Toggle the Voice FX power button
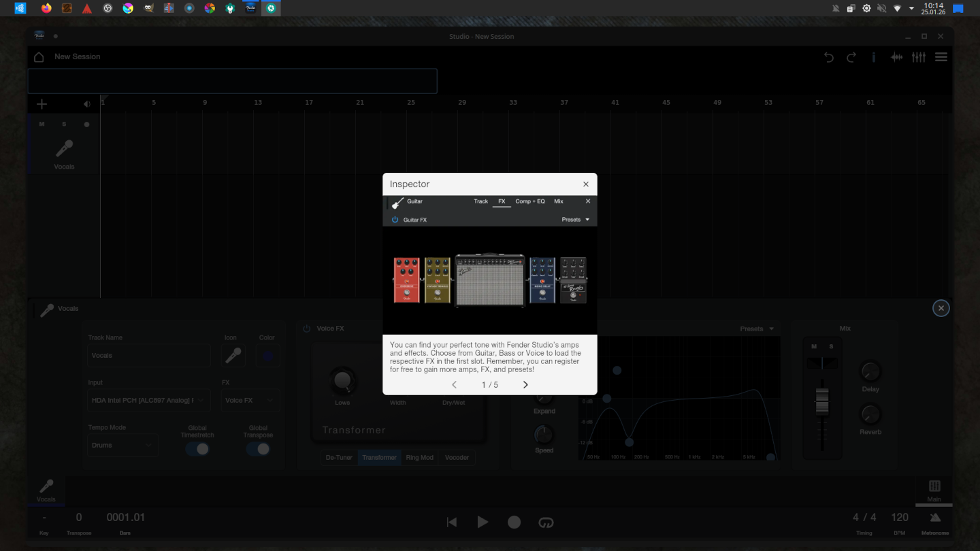 click(x=306, y=329)
